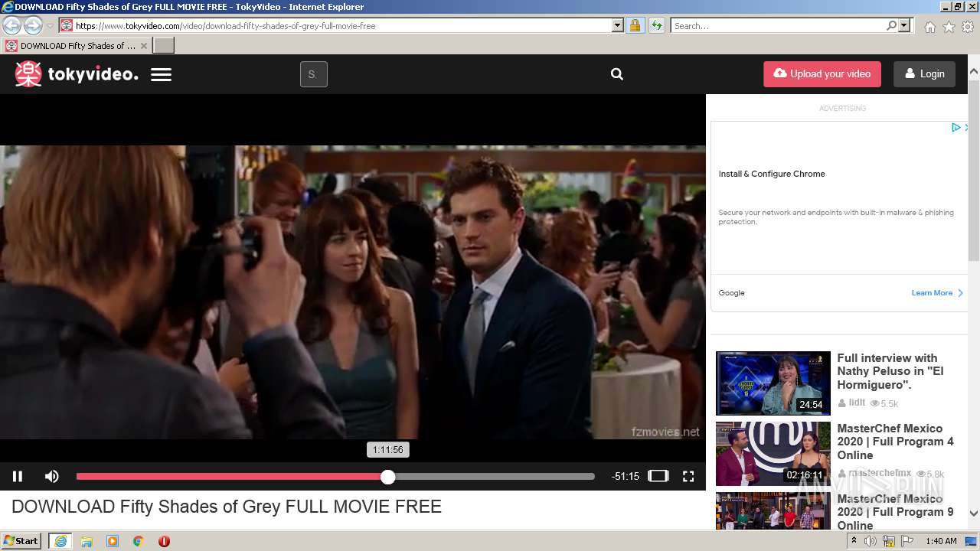
Task: Click Internet Explorer taskbar icon
Action: coord(60,541)
